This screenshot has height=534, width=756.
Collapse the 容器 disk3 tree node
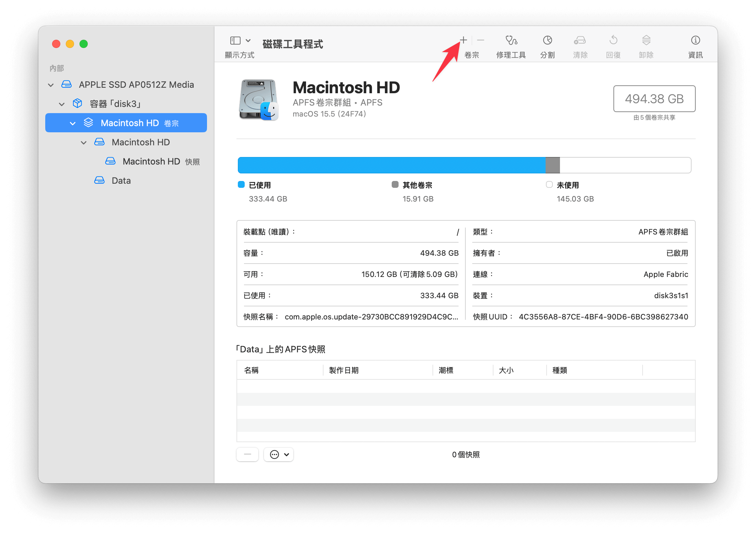pos(62,104)
